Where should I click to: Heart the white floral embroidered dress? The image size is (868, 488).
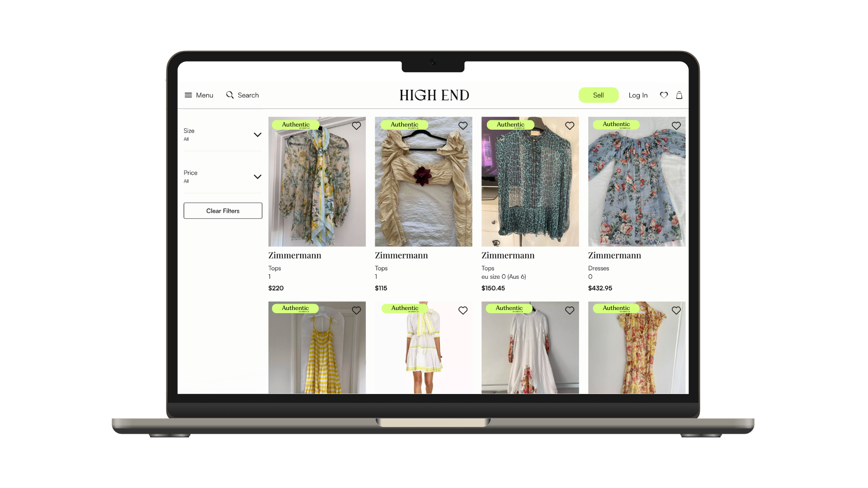click(570, 311)
